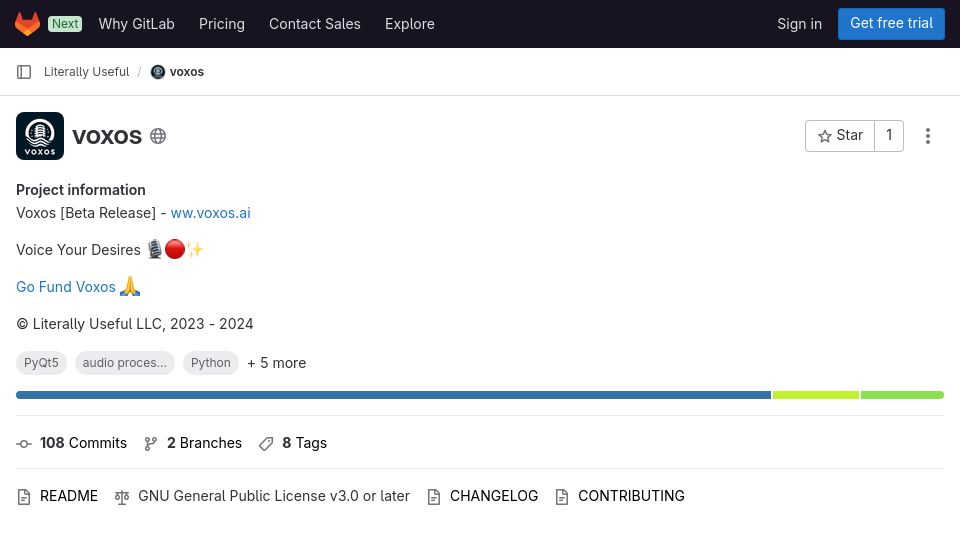
Task: Click the public visibility globe icon
Action: point(158,136)
